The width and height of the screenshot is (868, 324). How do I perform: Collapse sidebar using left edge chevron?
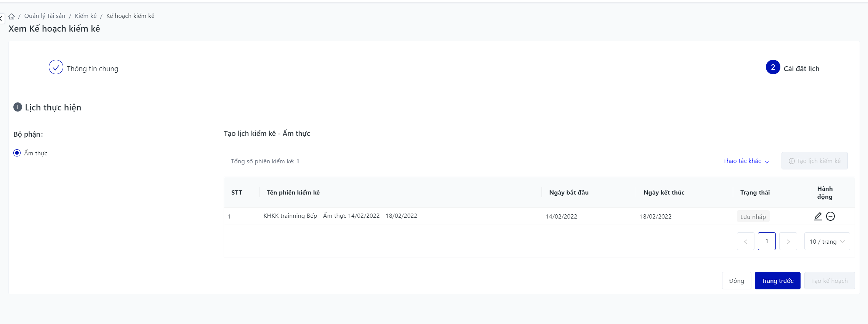point(2,18)
